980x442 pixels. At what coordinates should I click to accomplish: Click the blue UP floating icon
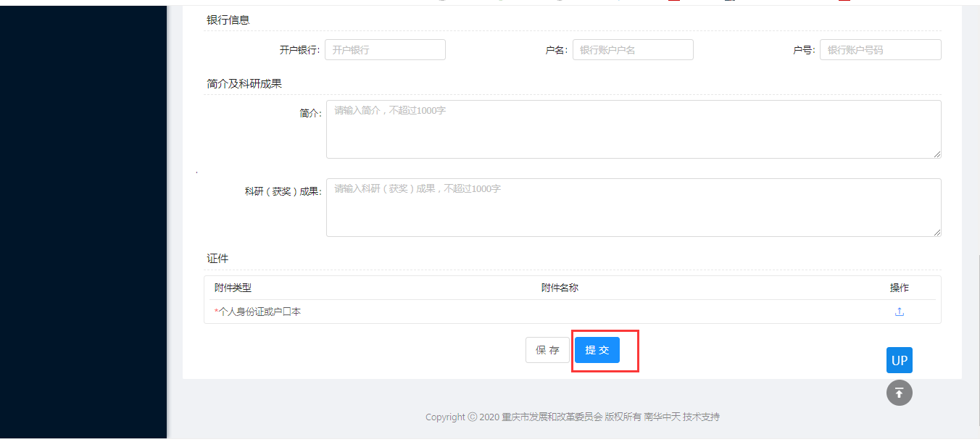pos(899,359)
